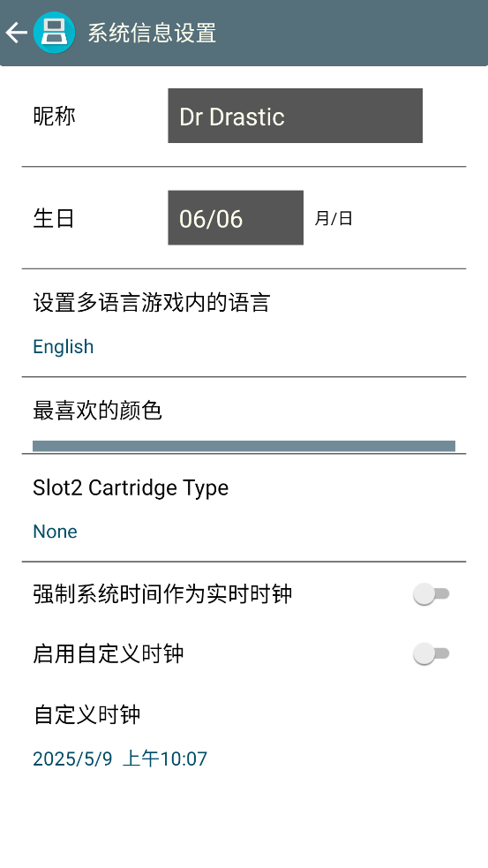488x868 pixels.
Task: Edit the Dr Drastic nickname field
Action: pyautogui.click(x=295, y=116)
